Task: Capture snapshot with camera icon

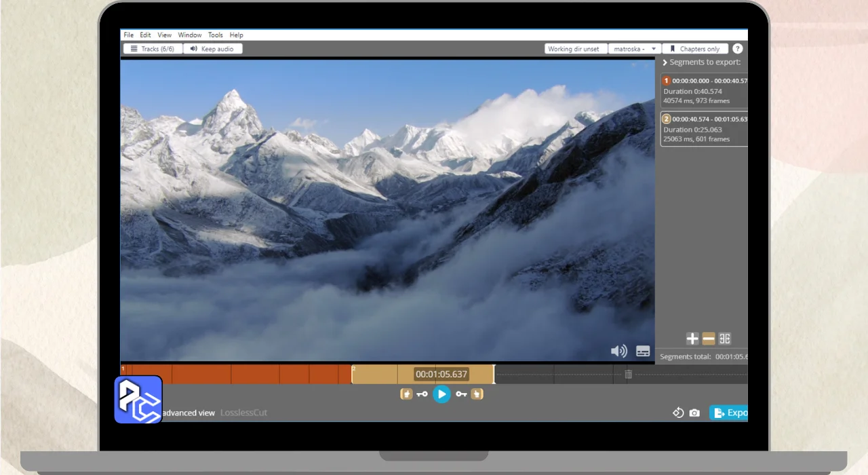Action: [694, 413]
